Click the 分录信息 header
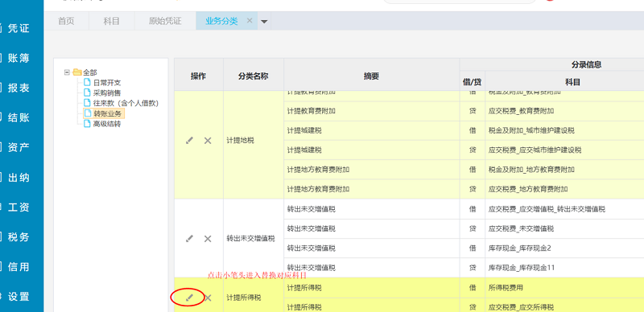This screenshot has height=312, width=644. [587, 64]
